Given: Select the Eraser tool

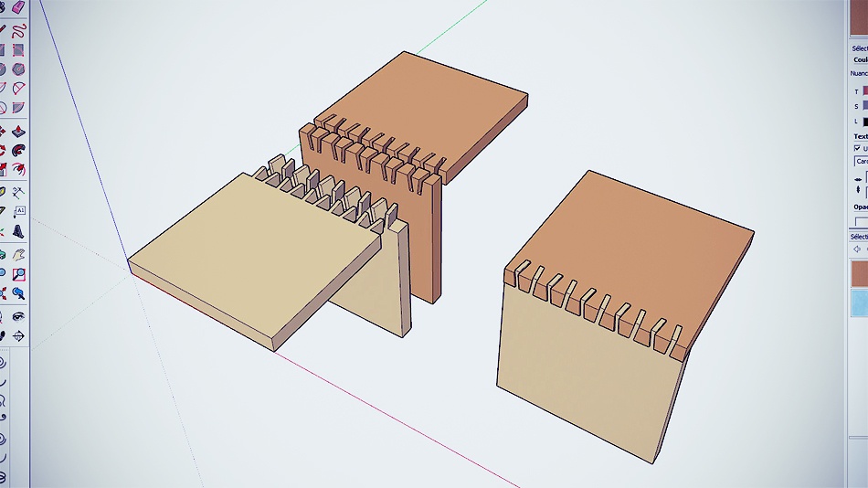Looking at the screenshot, I should click(19, 7).
